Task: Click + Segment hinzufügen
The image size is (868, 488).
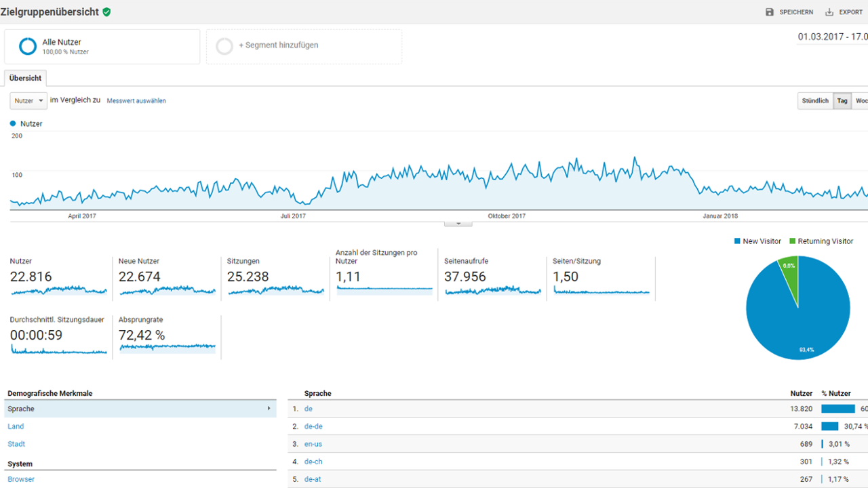Action: click(x=279, y=45)
